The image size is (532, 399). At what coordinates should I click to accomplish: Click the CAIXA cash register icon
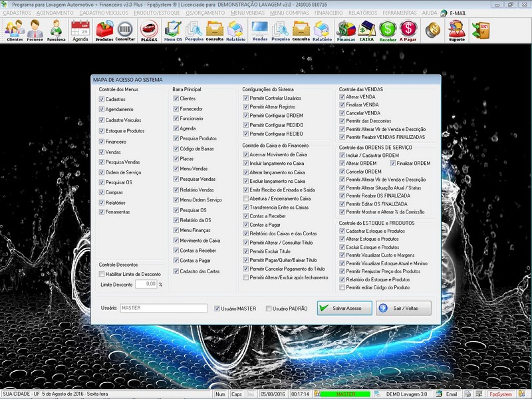coord(366,30)
